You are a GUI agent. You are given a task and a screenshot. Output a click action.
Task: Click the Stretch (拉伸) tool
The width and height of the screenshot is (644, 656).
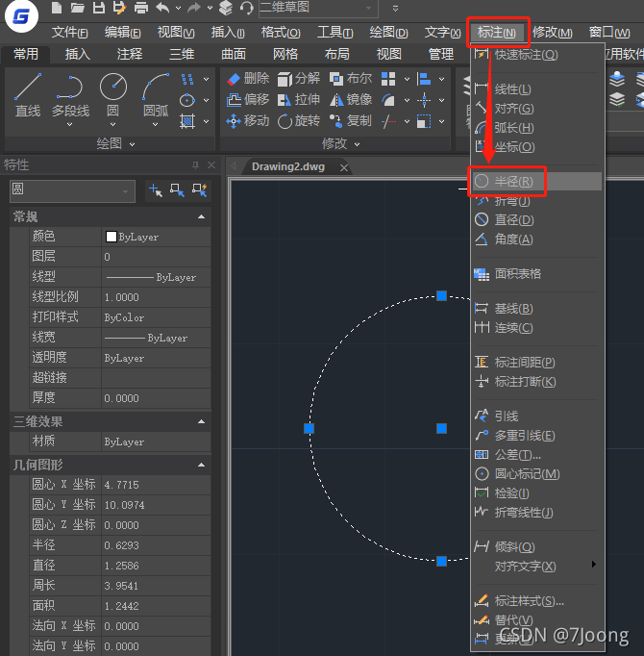coord(299,100)
